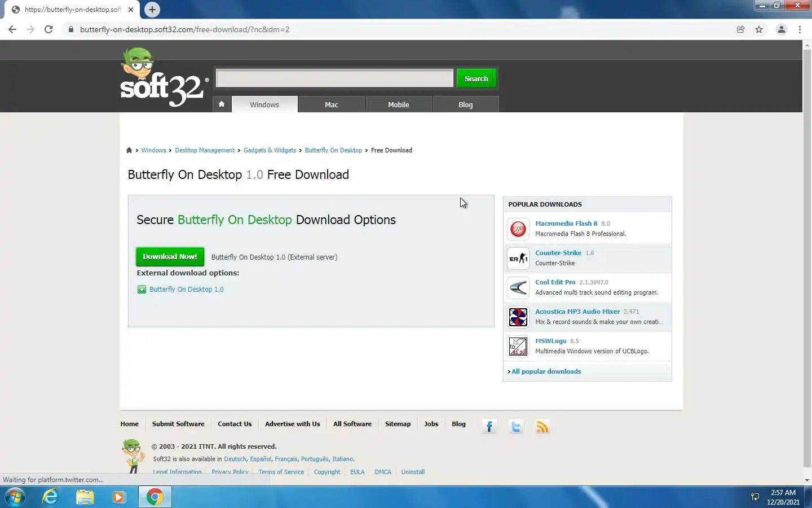Open Chrome's three-dot menu
The width and height of the screenshot is (812, 508).
point(800,29)
